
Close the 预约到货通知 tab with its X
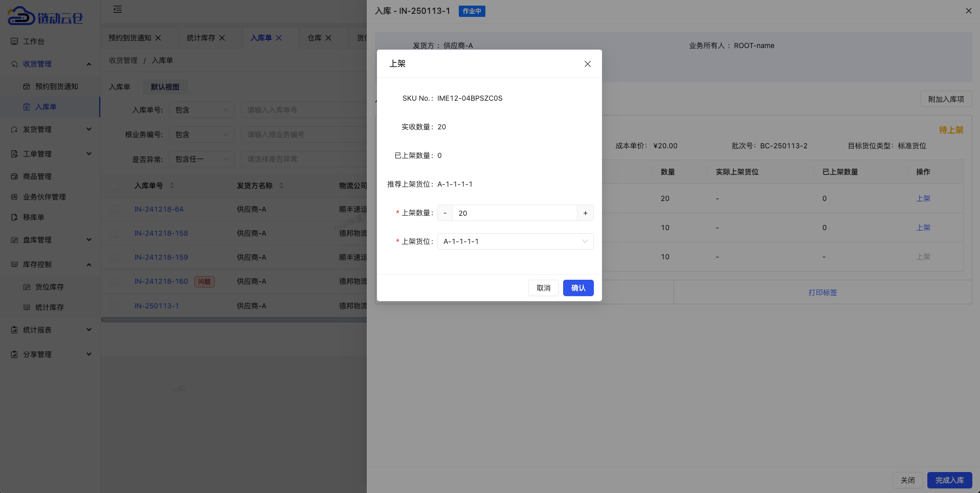point(158,38)
